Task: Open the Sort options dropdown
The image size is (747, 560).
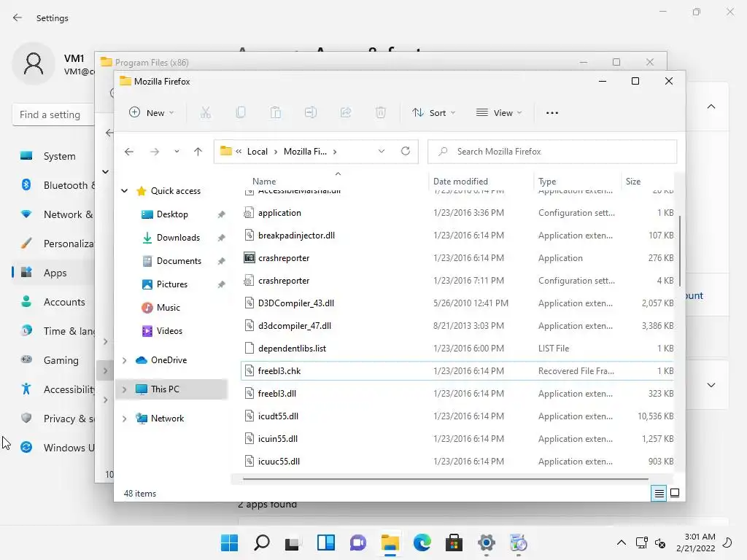Action: tap(433, 113)
